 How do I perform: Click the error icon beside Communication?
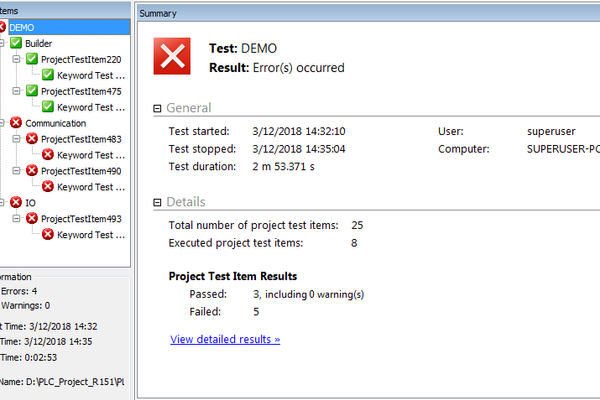pyautogui.click(x=16, y=123)
